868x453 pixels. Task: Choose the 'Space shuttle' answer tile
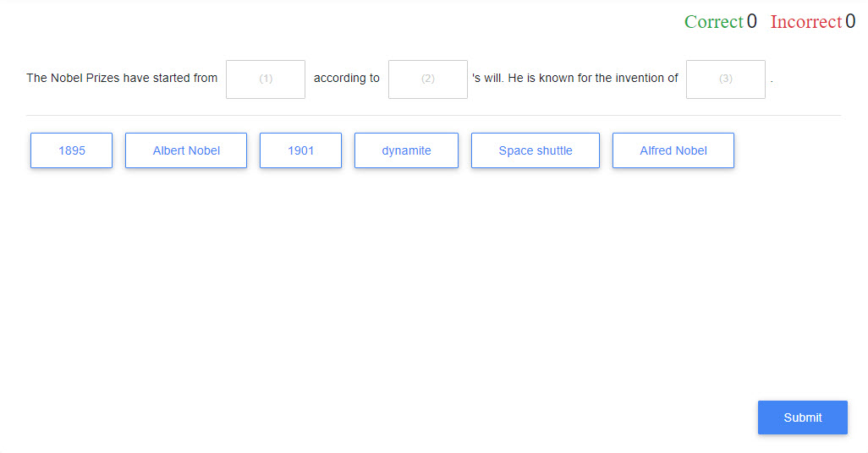[536, 150]
